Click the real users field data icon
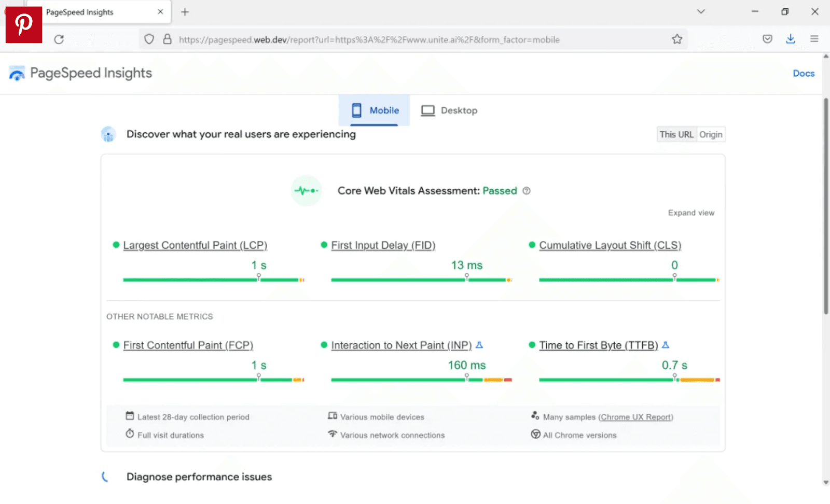830x504 pixels. (108, 135)
